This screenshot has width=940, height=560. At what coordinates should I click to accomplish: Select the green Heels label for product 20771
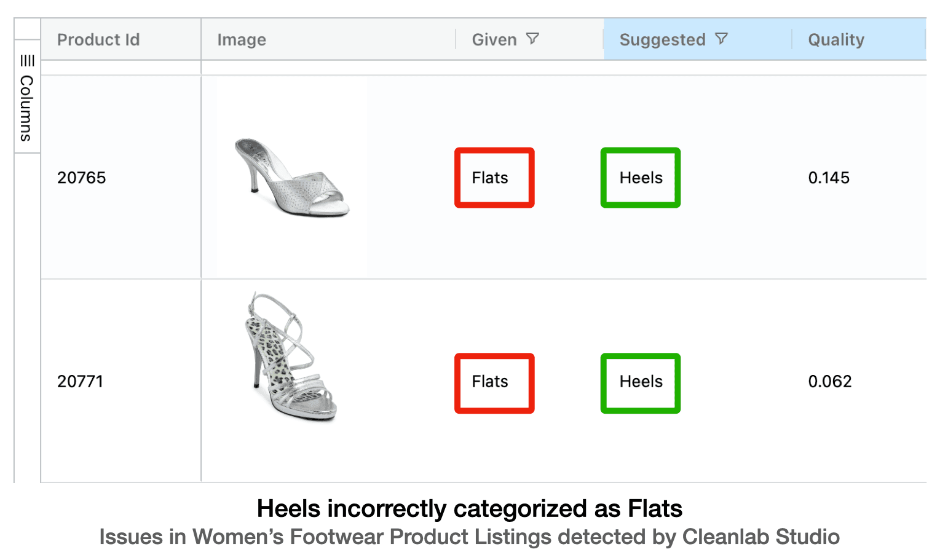coord(640,382)
